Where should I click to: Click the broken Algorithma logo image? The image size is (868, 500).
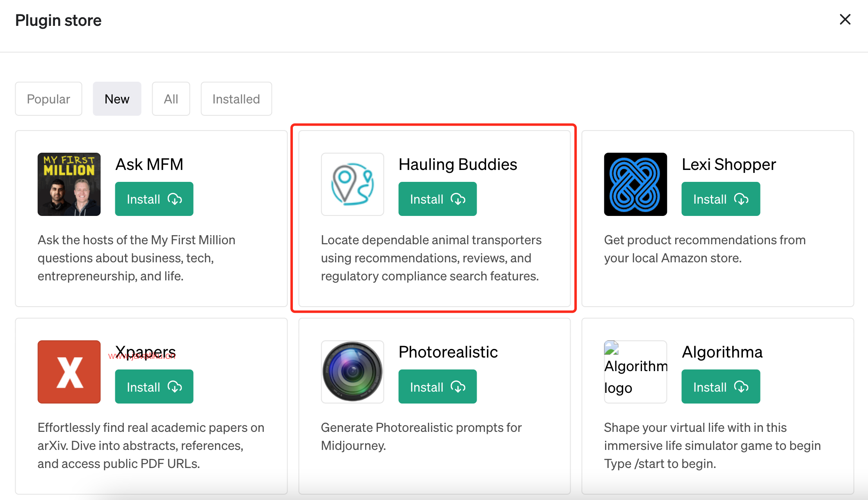pos(635,372)
